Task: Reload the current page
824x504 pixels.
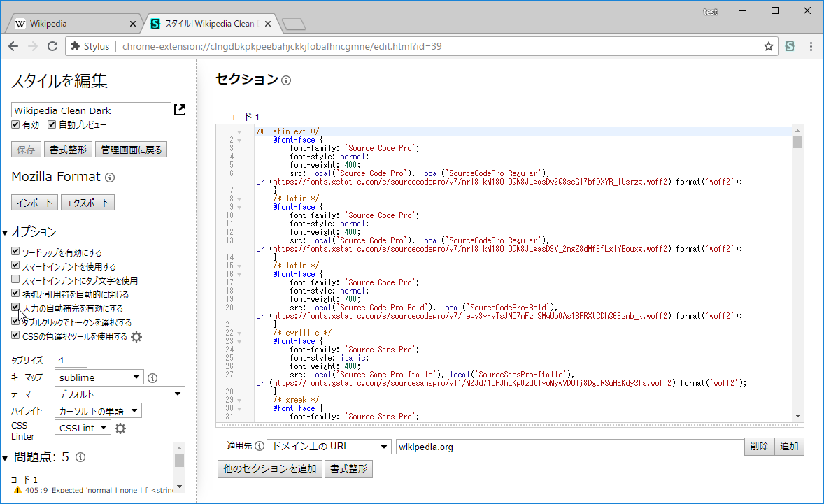Action: click(x=52, y=46)
